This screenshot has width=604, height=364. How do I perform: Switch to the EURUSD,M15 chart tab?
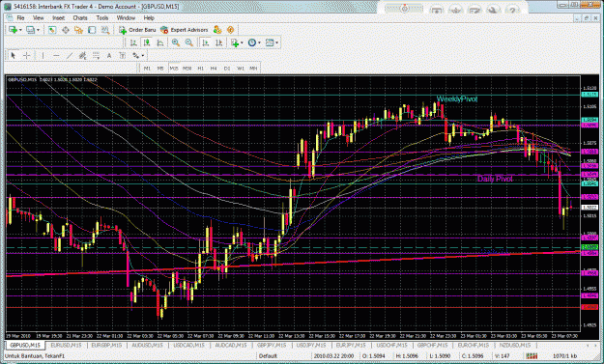tap(66, 345)
